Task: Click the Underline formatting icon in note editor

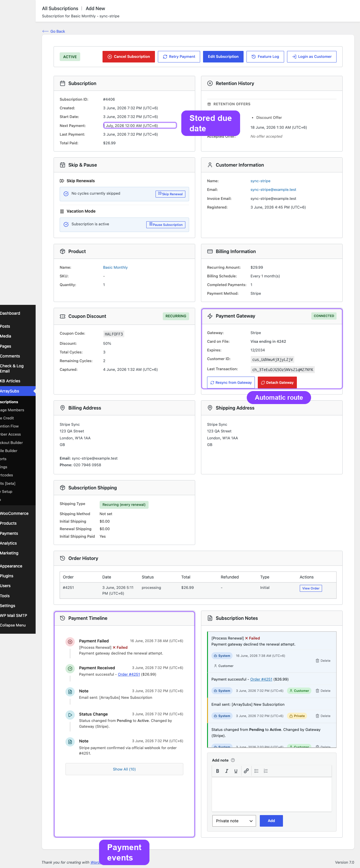Action: (236, 771)
